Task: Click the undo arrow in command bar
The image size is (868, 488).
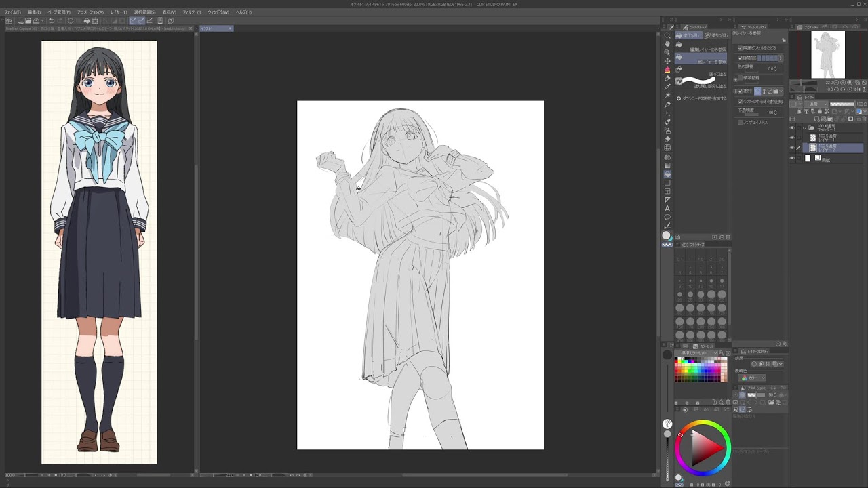Action: tap(51, 21)
